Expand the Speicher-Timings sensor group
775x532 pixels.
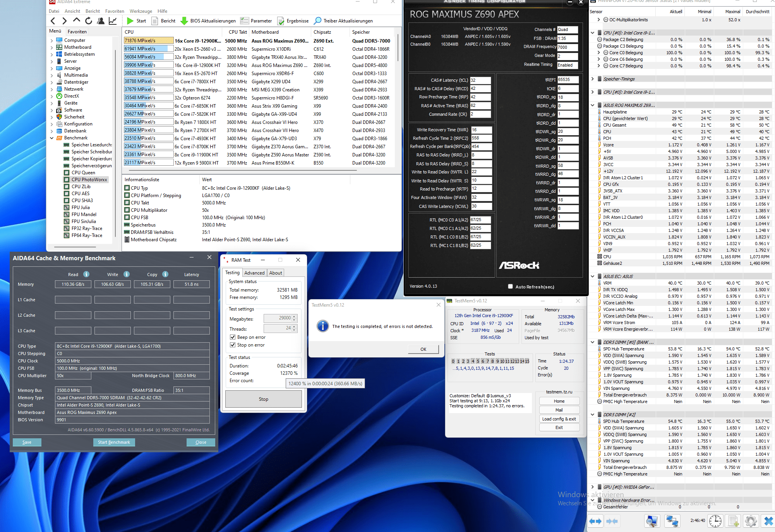tap(592, 79)
